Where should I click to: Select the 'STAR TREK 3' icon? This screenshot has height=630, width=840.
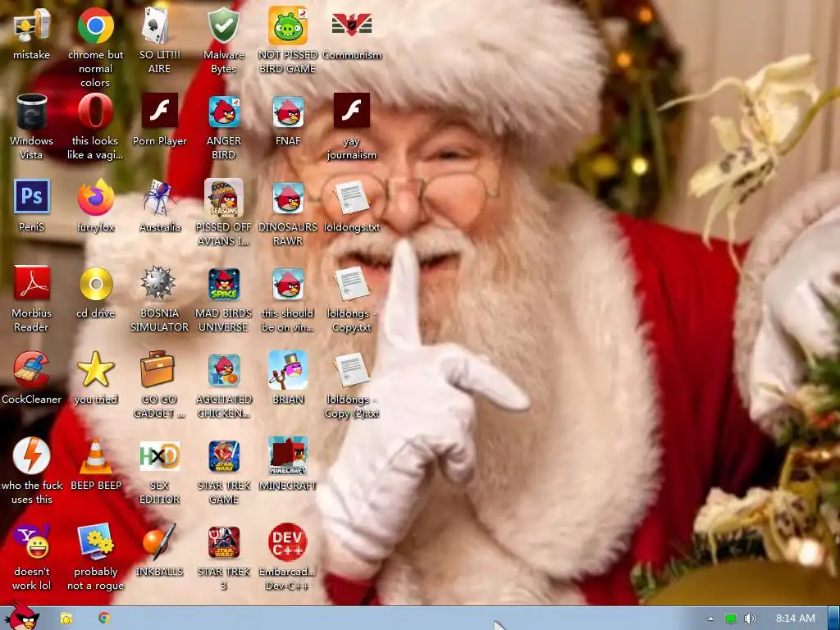tap(224, 542)
